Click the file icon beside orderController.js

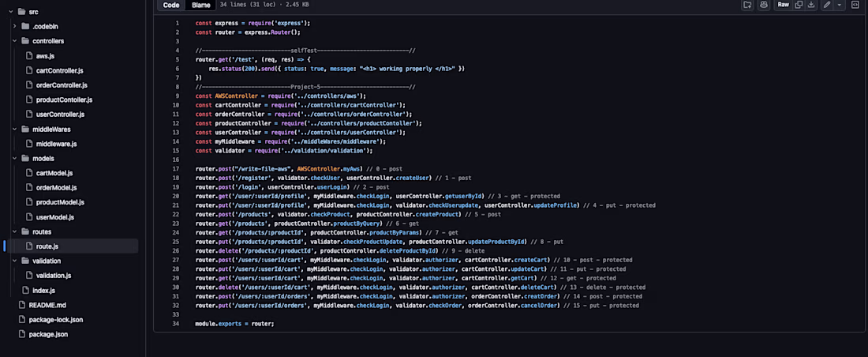point(30,85)
